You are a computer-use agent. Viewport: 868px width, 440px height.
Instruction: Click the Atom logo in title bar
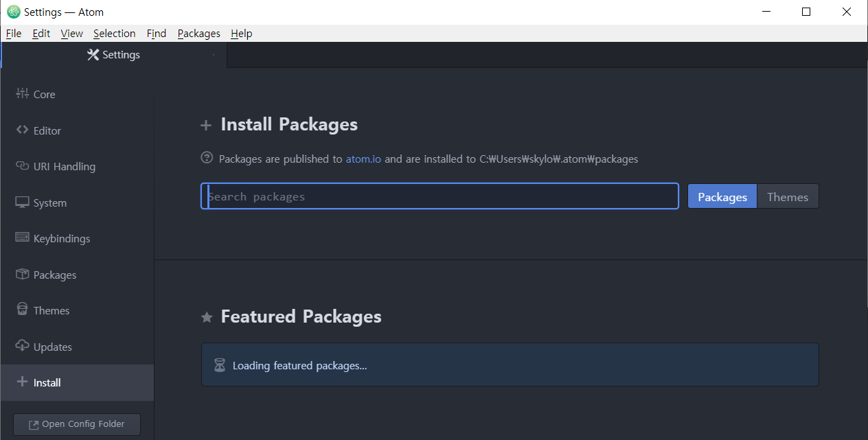pyautogui.click(x=13, y=12)
